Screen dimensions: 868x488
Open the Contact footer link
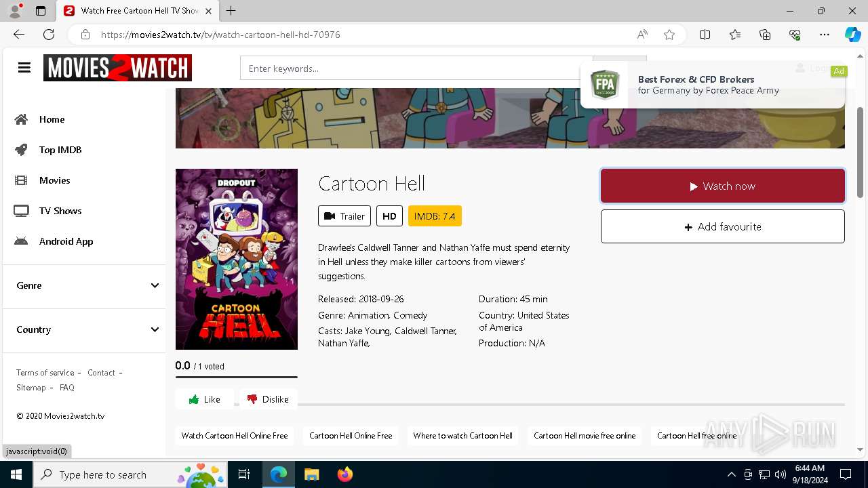tap(101, 373)
